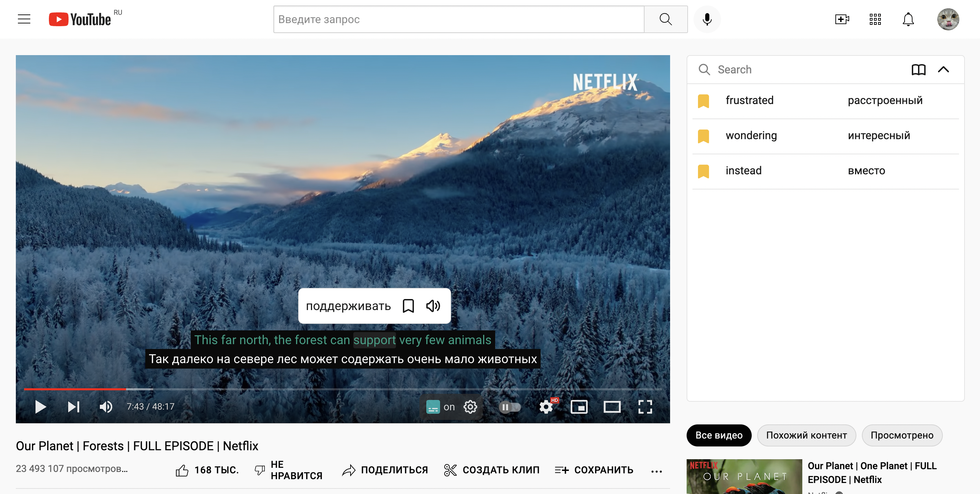Click the skip next track button
This screenshot has width=980, height=494.
tap(74, 406)
